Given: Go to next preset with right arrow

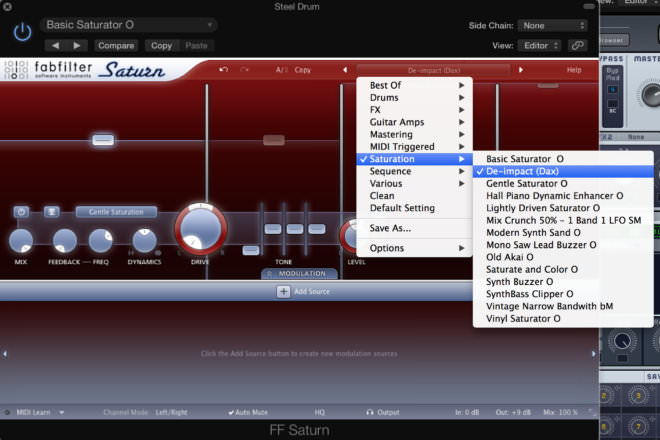Looking at the screenshot, I should tap(77, 45).
